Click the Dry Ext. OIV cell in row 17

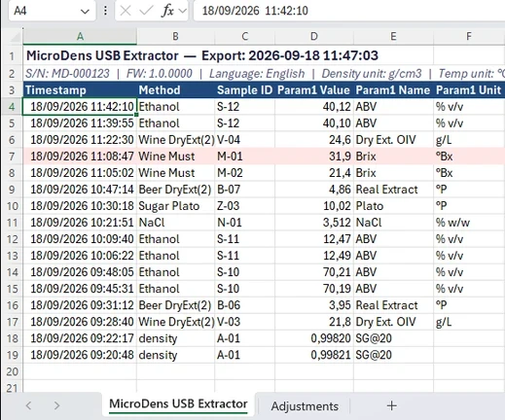393,322
